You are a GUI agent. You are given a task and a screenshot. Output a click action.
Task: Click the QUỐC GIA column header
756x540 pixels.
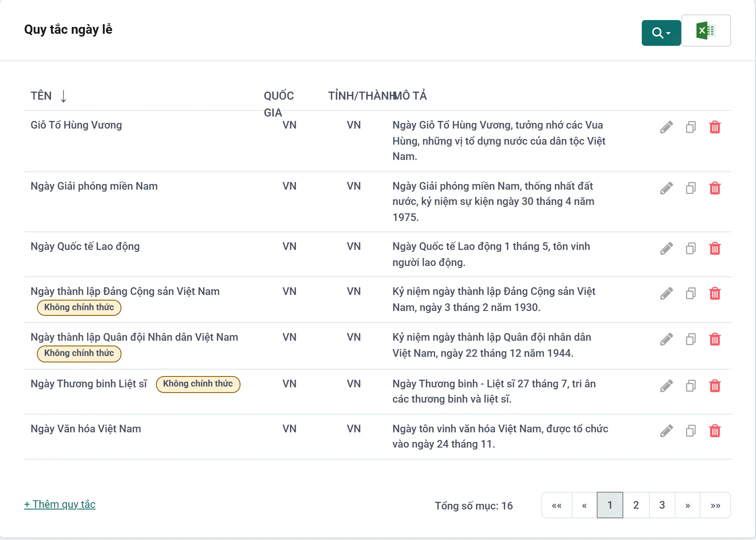coord(279,104)
